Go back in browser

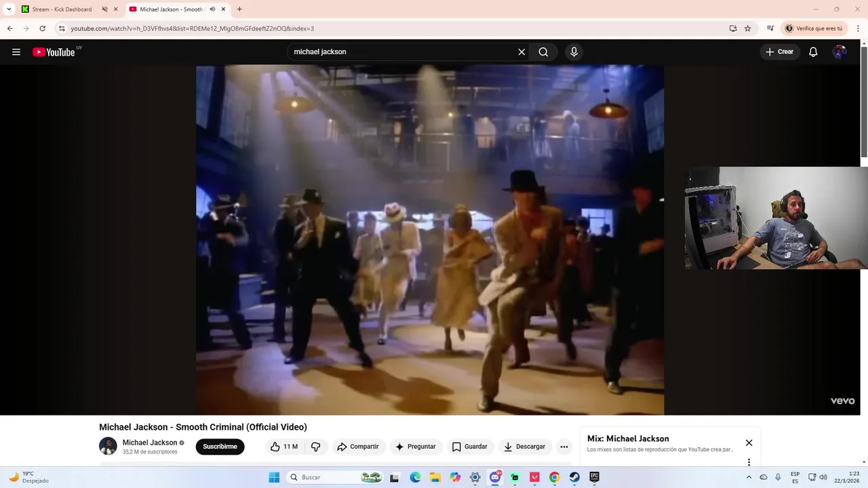tap(9, 28)
